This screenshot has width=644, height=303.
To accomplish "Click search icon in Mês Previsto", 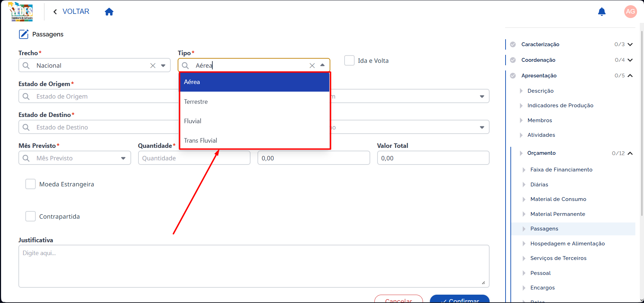I will click(x=26, y=158).
